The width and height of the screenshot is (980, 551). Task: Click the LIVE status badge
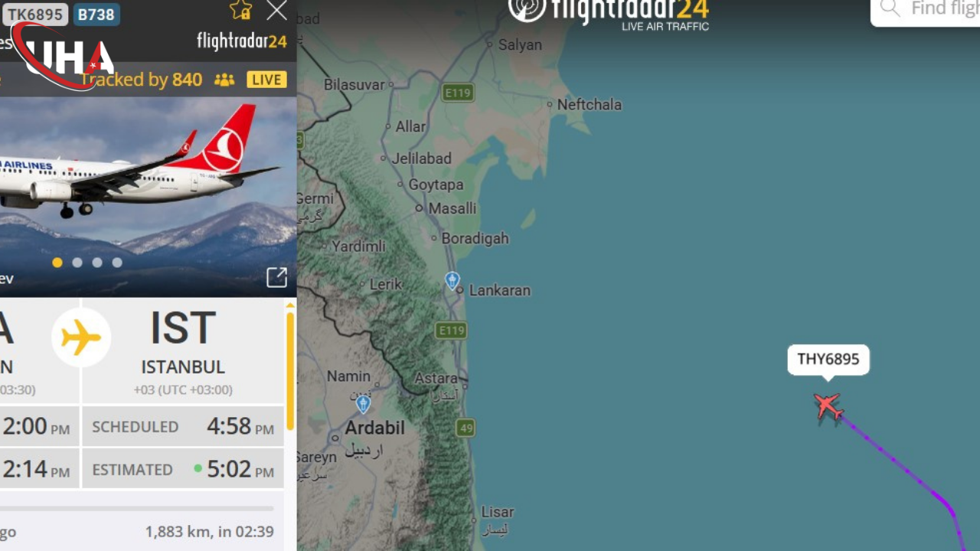266,80
